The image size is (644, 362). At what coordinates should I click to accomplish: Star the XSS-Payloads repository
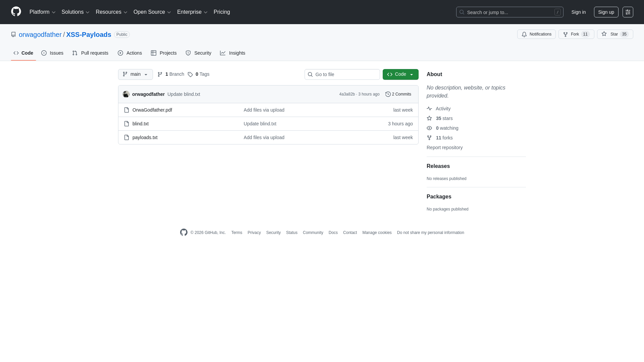click(615, 34)
